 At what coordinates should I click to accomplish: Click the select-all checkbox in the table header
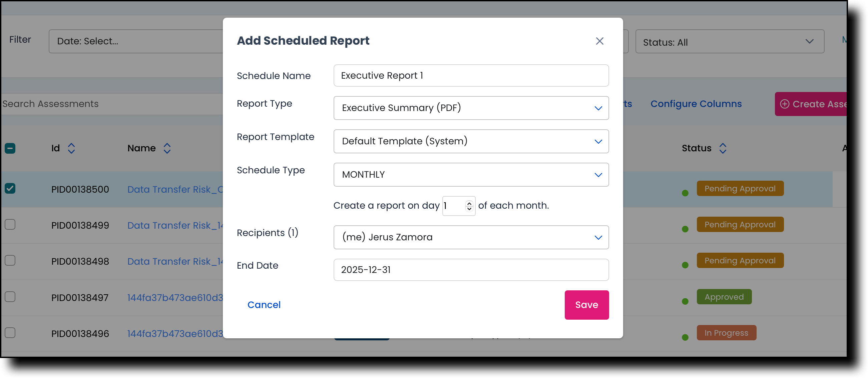click(x=10, y=148)
